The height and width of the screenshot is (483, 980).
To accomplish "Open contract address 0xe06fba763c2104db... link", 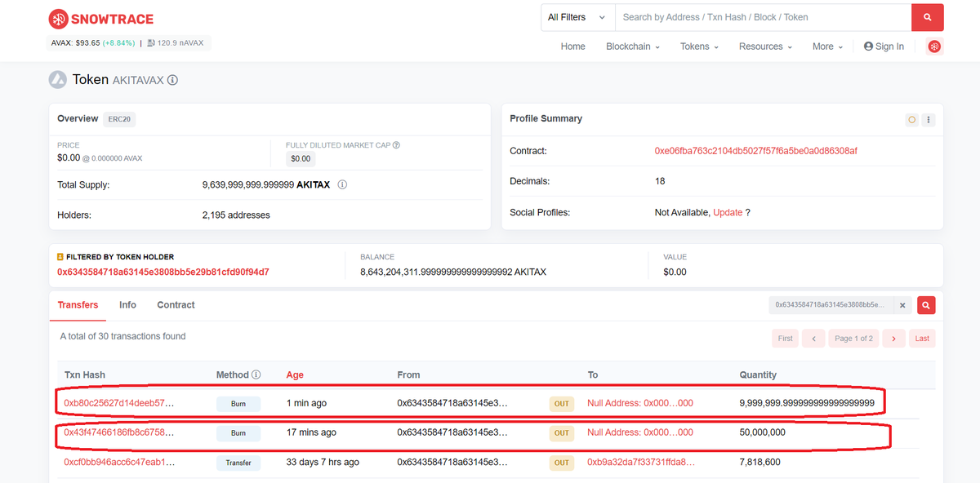I will [755, 151].
